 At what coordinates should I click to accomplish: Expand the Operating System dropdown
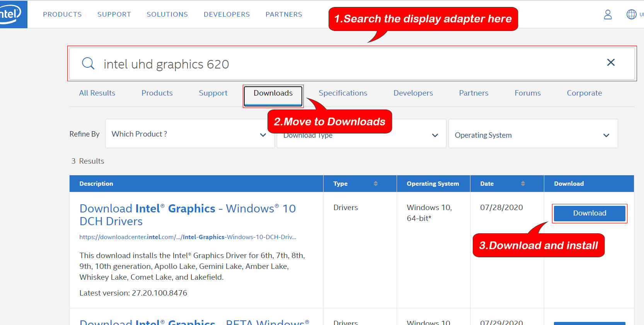point(533,133)
